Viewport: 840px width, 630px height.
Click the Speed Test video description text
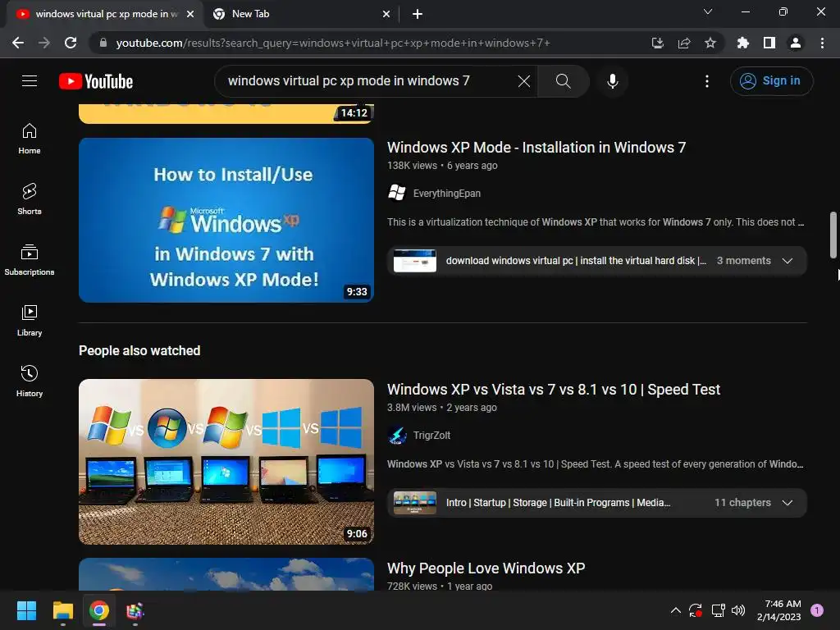click(x=595, y=464)
